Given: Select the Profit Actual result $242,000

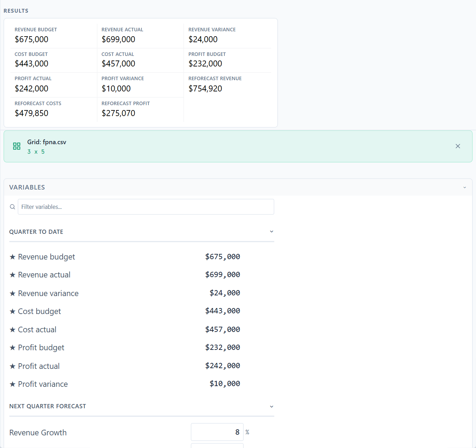Looking at the screenshot, I should point(32,89).
